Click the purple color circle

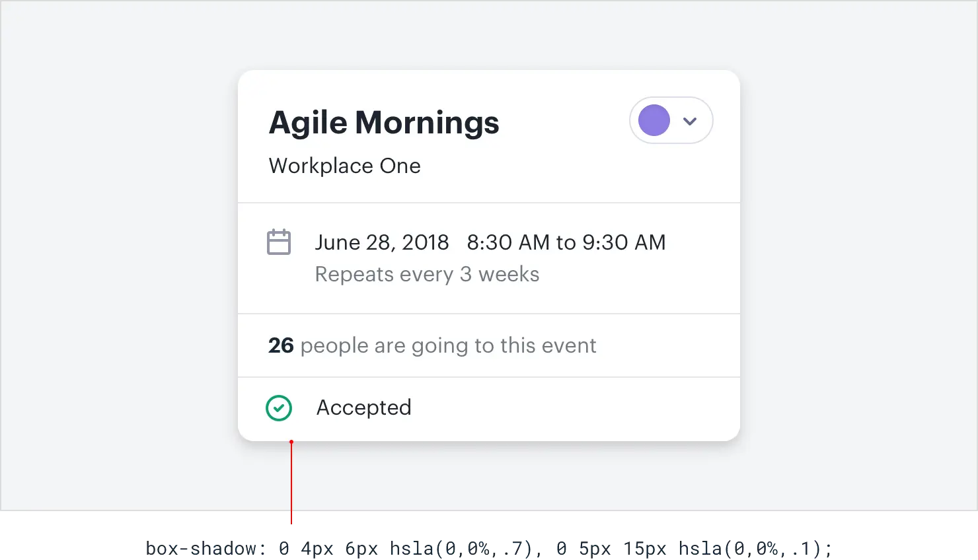tap(654, 121)
